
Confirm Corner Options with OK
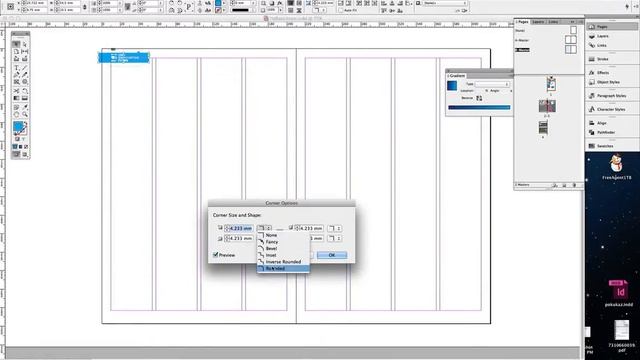click(x=332, y=255)
